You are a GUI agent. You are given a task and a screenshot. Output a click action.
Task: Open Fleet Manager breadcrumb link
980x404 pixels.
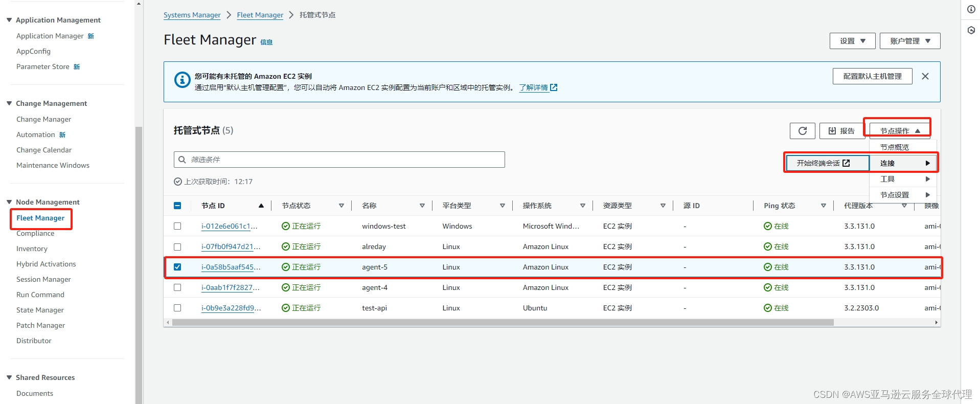260,15
